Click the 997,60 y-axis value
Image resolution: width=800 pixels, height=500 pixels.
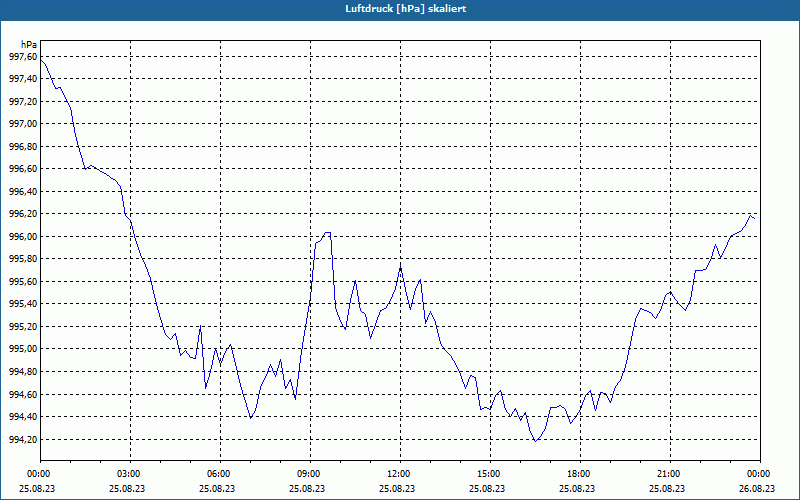tap(23, 57)
